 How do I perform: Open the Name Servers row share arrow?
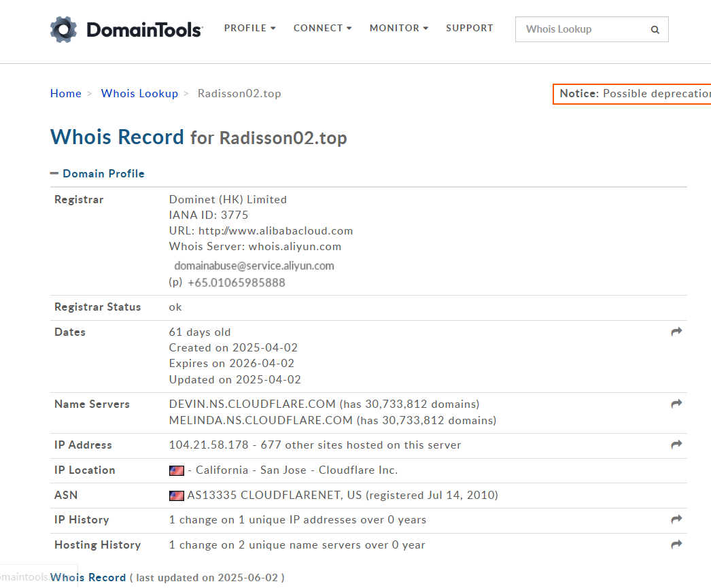(676, 404)
